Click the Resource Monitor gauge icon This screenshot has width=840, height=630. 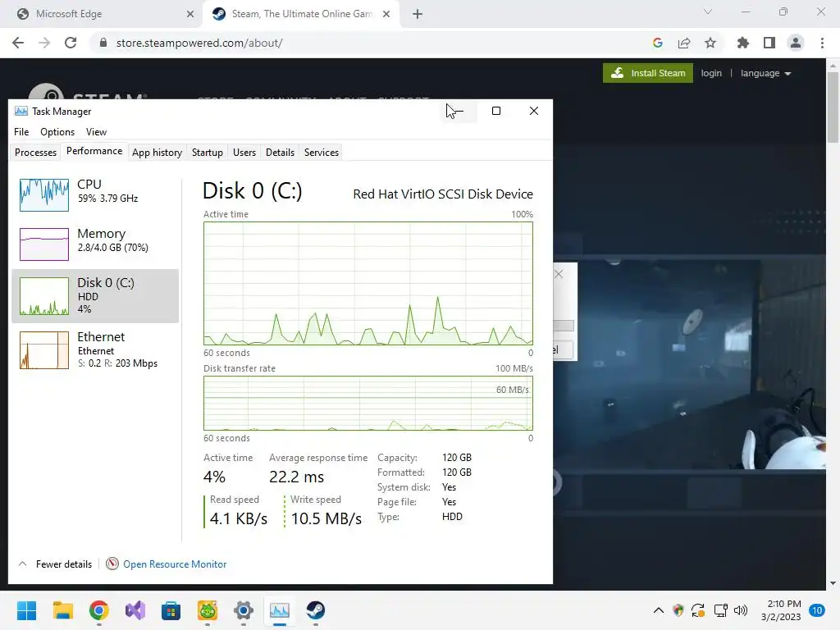coord(112,564)
